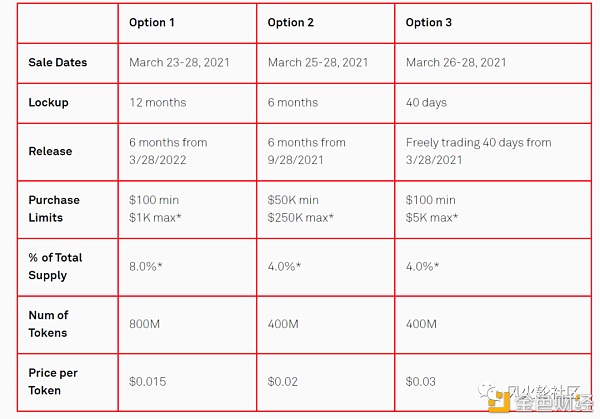Select the % of Total Supply label
The height and width of the screenshot is (419, 600).
[x=55, y=266]
